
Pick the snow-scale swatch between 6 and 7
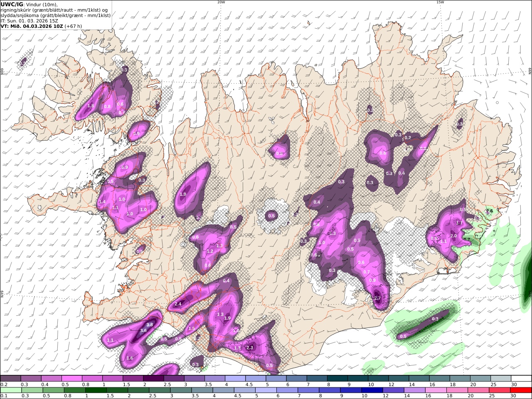[x=297, y=379]
